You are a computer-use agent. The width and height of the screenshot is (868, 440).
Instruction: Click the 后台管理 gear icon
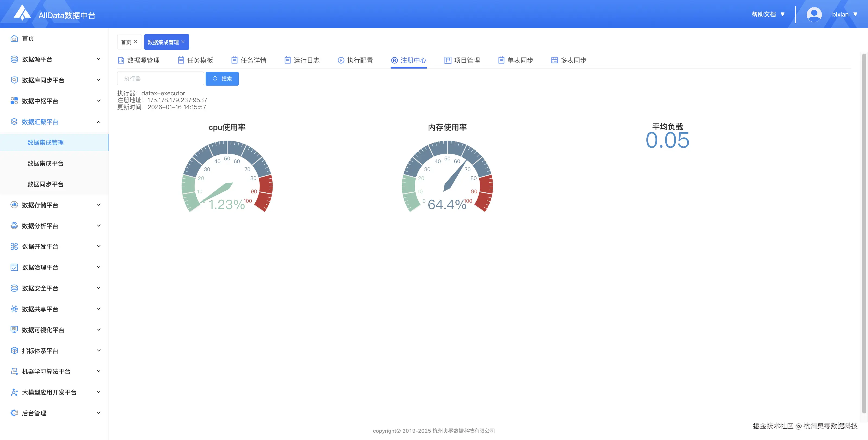point(14,413)
